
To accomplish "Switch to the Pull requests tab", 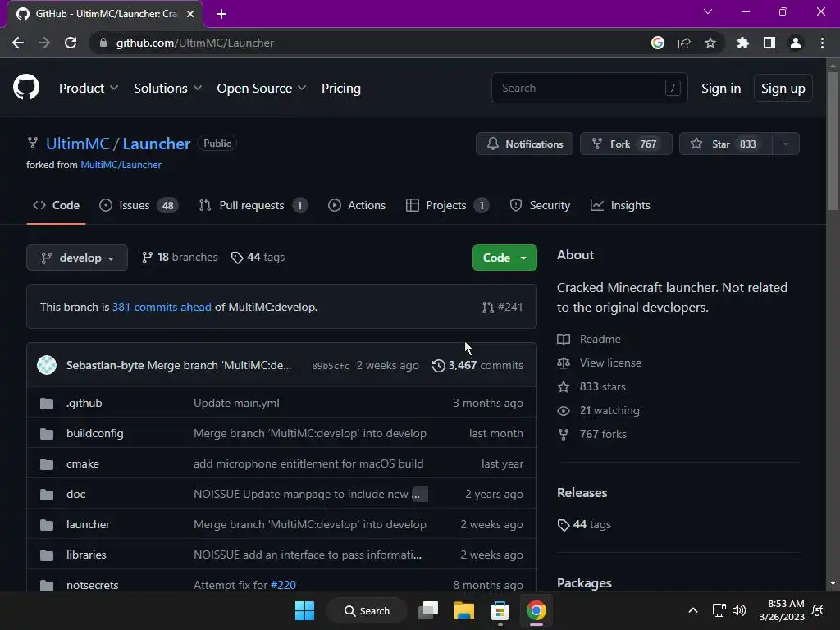I will pos(253,205).
